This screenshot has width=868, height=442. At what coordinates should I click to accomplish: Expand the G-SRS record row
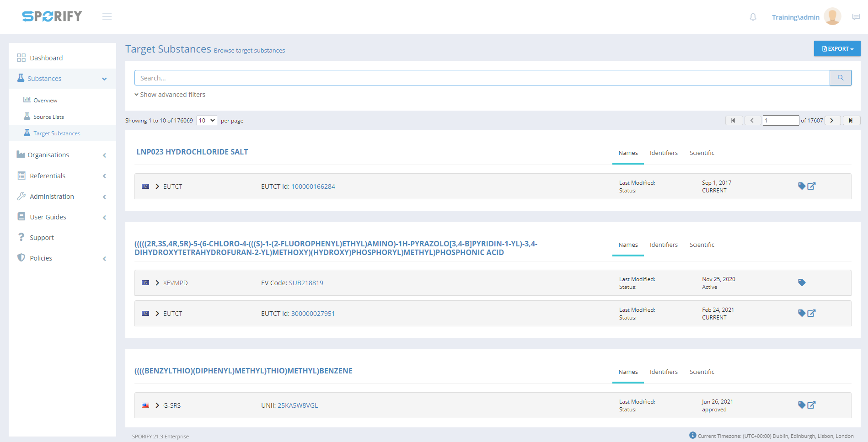click(x=157, y=405)
